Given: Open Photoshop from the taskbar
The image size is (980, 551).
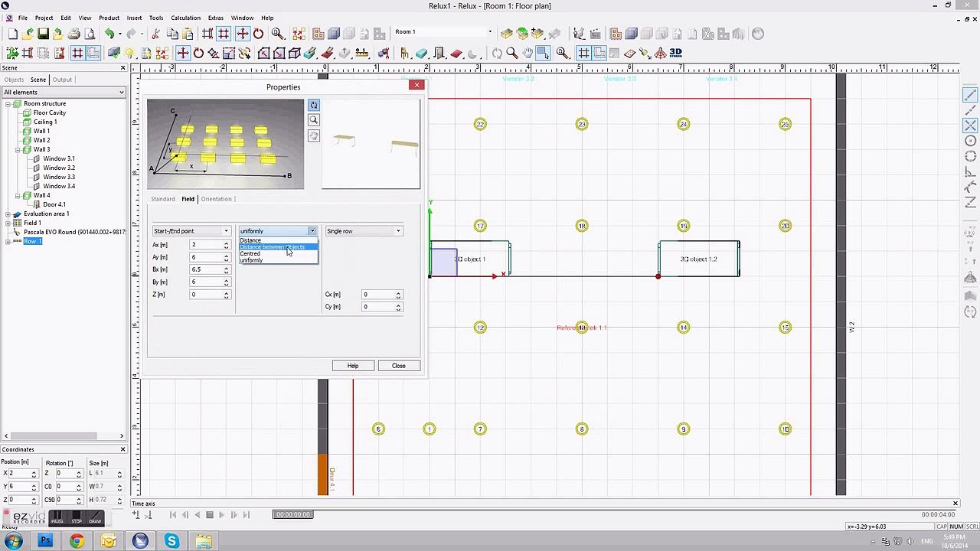Looking at the screenshot, I should click(x=45, y=541).
